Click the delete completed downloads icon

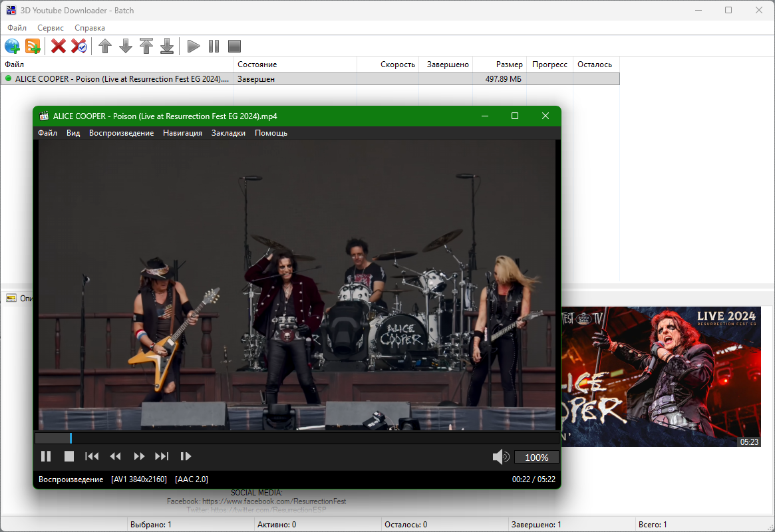coord(79,47)
